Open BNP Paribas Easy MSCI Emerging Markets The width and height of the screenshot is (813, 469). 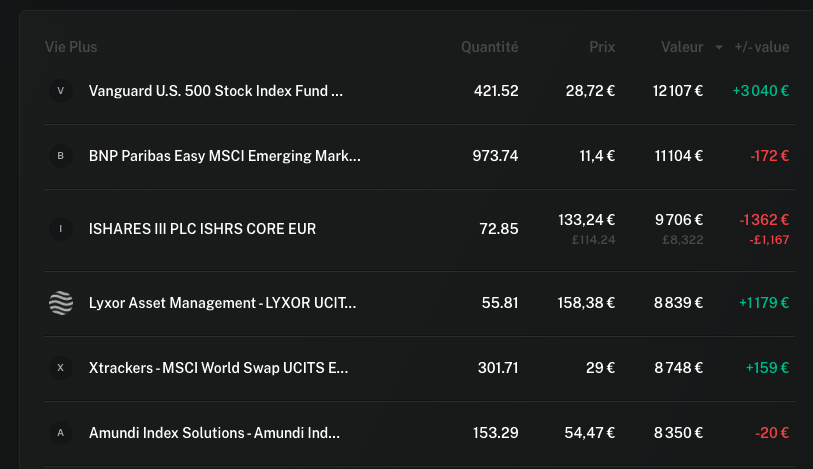225,156
